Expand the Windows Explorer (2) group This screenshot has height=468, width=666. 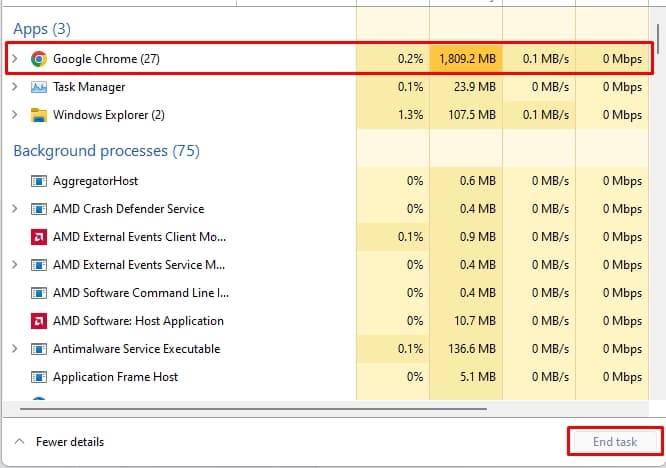coord(15,115)
